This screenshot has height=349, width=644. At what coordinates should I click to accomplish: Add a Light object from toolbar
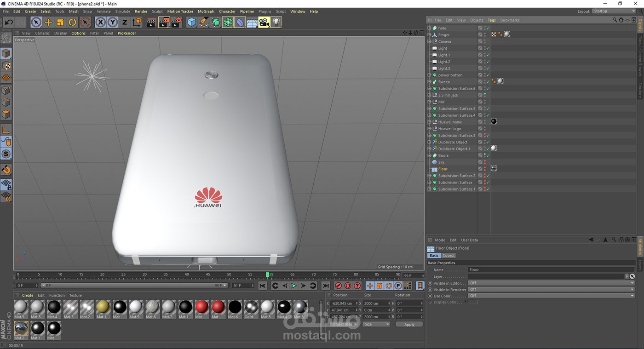(x=276, y=22)
